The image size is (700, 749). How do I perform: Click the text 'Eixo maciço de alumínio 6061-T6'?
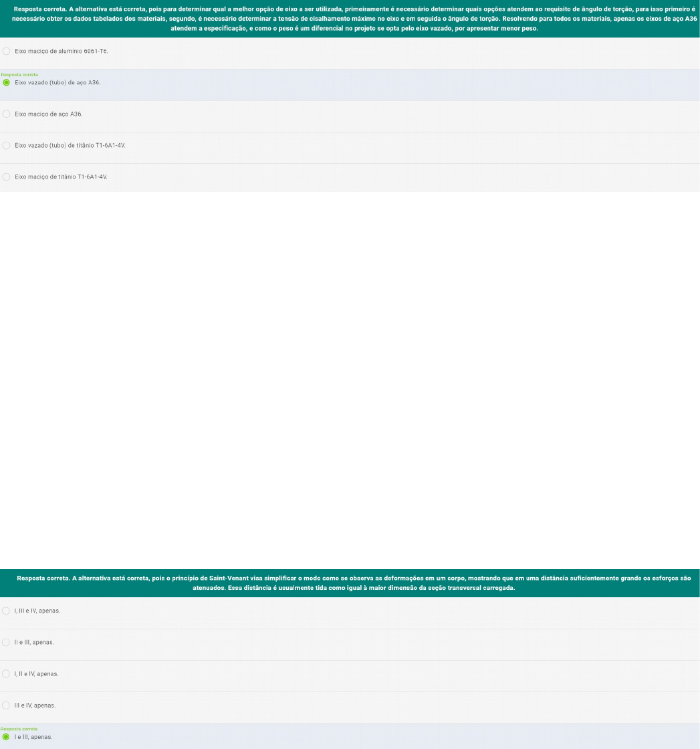62,51
